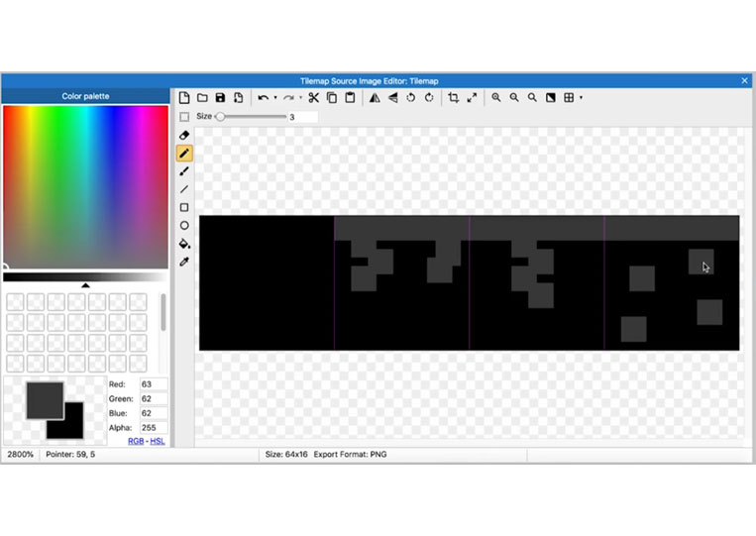Save the tilemap image

[x=220, y=98]
